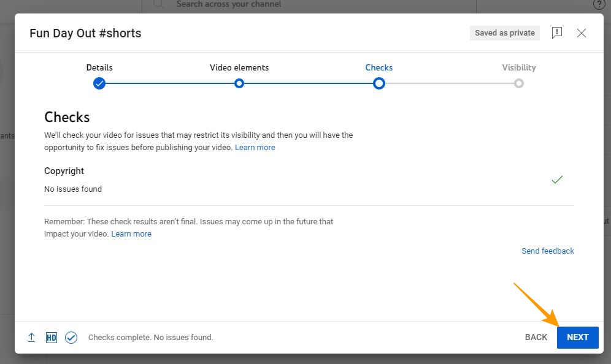Go to the Video elements step
This screenshot has height=364, width=611.
(239, 67)
